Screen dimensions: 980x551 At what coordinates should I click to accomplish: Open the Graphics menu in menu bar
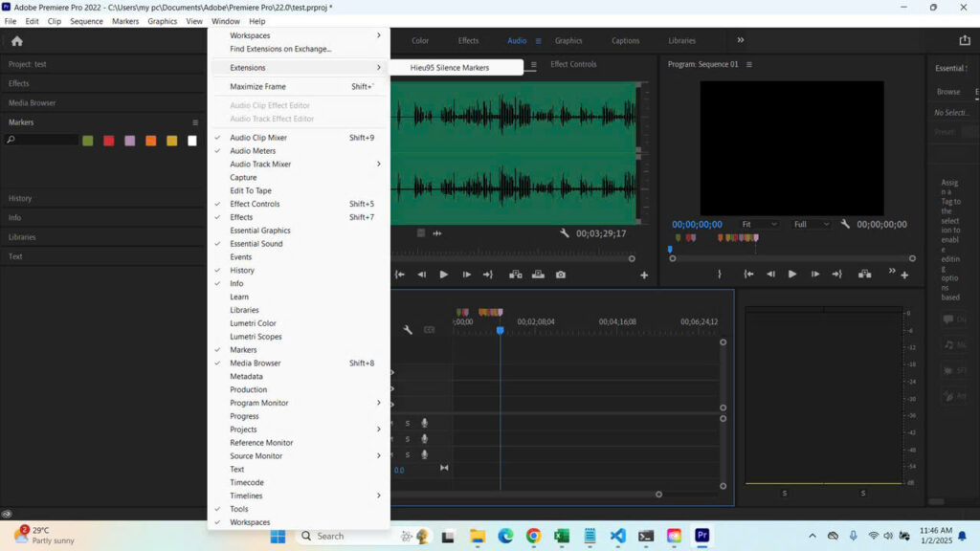(x=162, y=21)
